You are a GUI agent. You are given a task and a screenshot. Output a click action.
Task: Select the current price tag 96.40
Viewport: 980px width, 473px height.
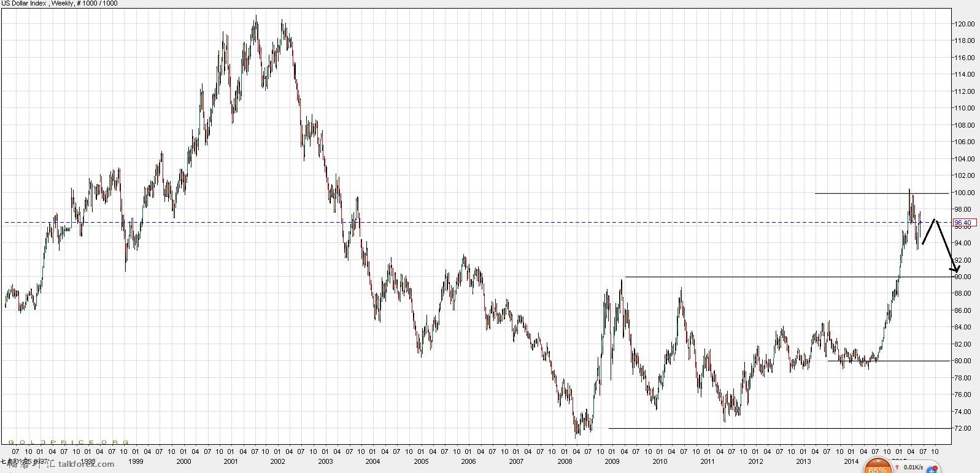click(x=963, y=223)
